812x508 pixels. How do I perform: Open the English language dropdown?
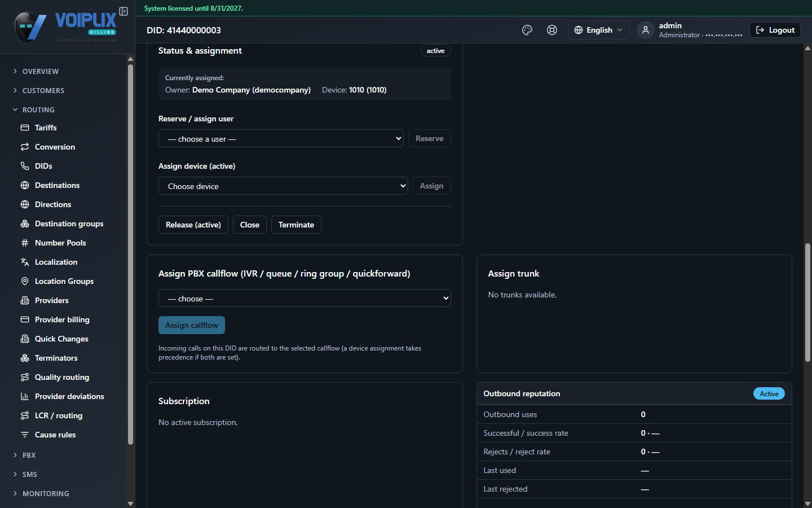coord(598,30)
